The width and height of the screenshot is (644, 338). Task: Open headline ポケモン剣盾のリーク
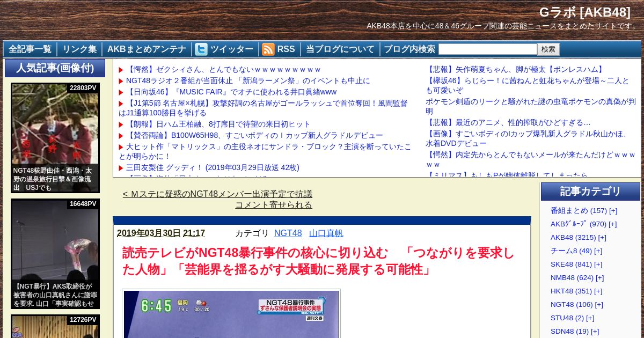point(531,106)
